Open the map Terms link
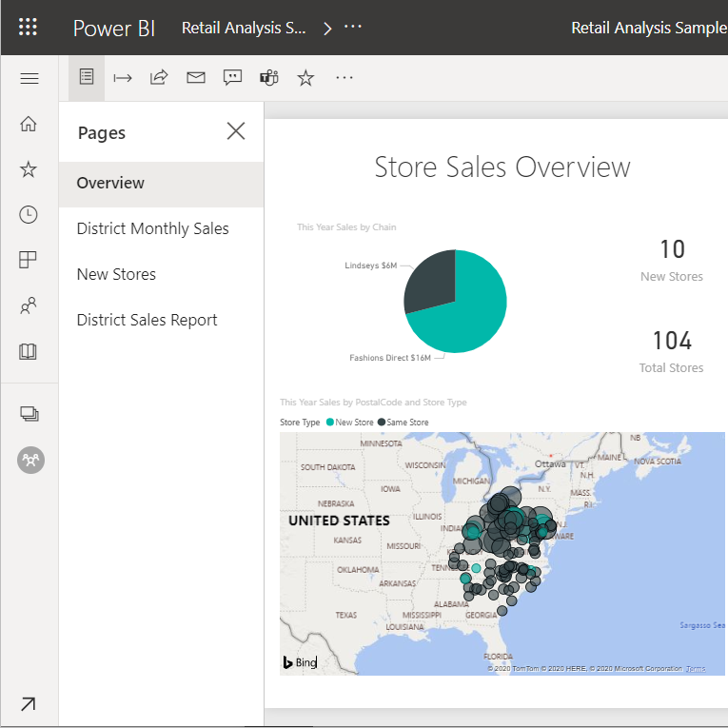This screenshot has width=728, height=728. [x=696, y=669]
